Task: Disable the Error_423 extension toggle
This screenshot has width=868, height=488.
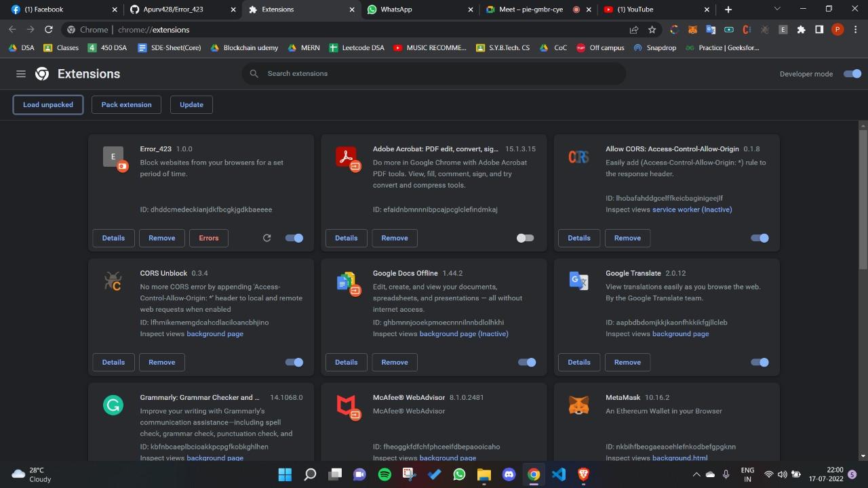Action: (x=294, y=238)
